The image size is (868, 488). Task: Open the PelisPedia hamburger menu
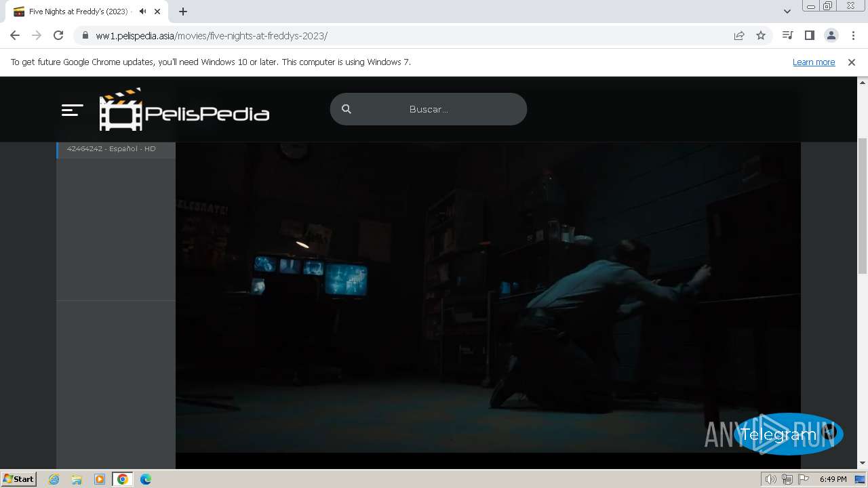coord(72,110)
